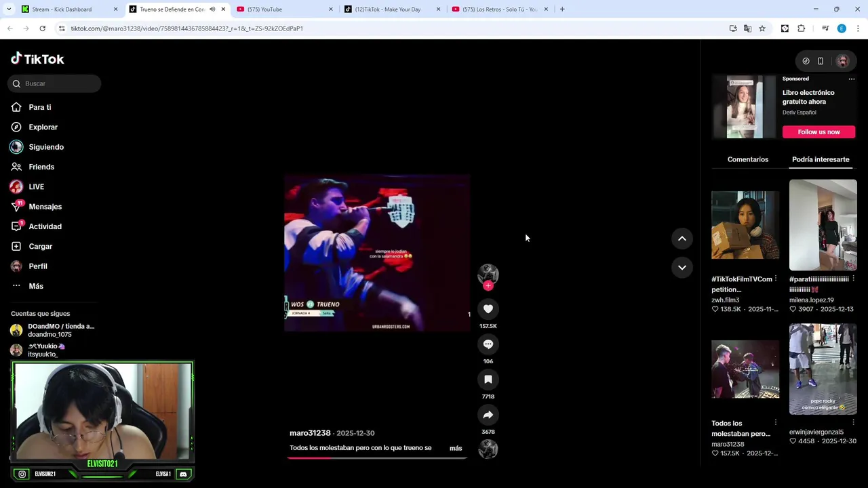Open maro31238 profile from the caption
The image size is (868, 488).
point(310,433)
